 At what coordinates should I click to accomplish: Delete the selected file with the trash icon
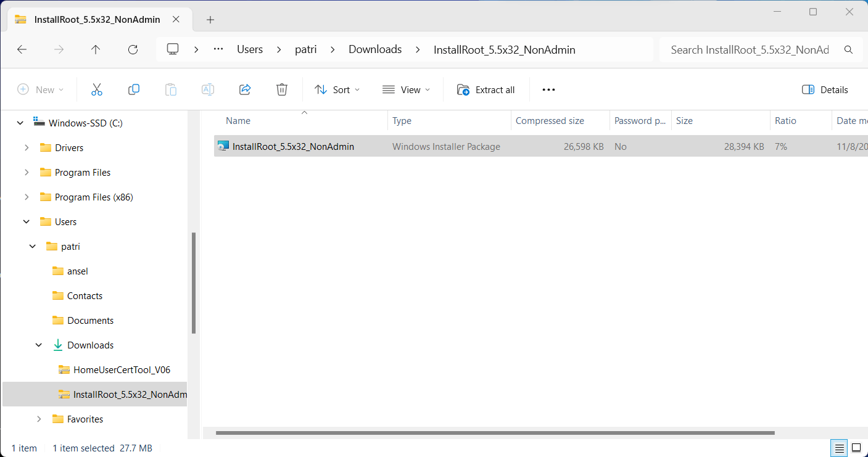coord(282,89)
